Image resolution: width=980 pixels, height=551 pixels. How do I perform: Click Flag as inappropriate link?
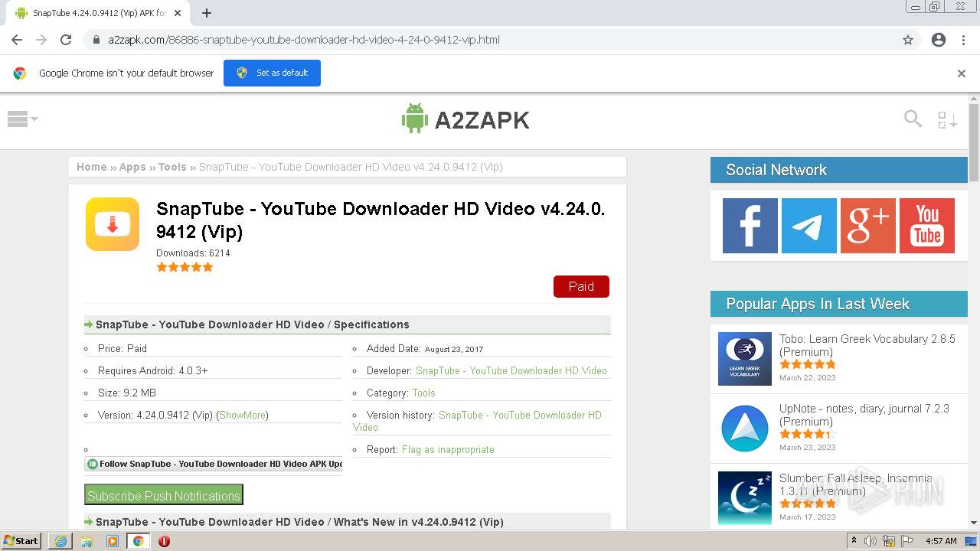(448, 449)
